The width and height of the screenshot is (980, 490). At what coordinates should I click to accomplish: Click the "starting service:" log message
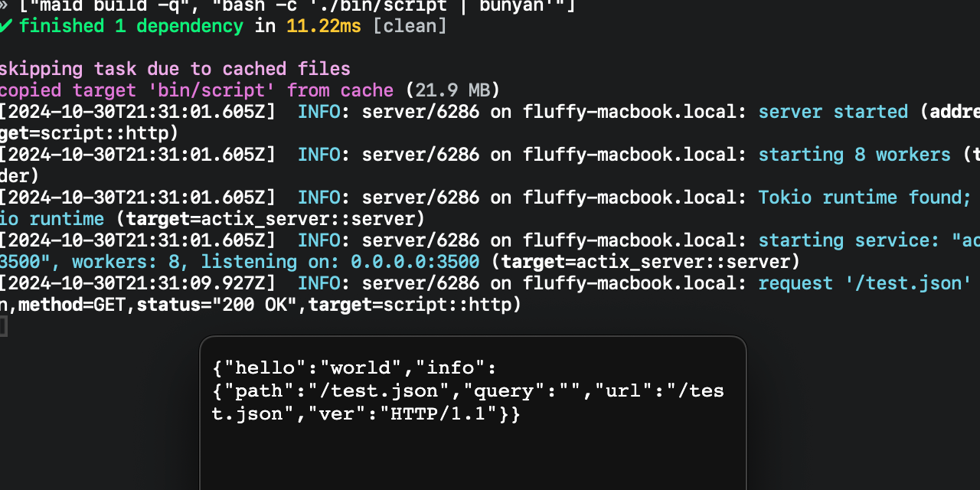tap(848, 240)
